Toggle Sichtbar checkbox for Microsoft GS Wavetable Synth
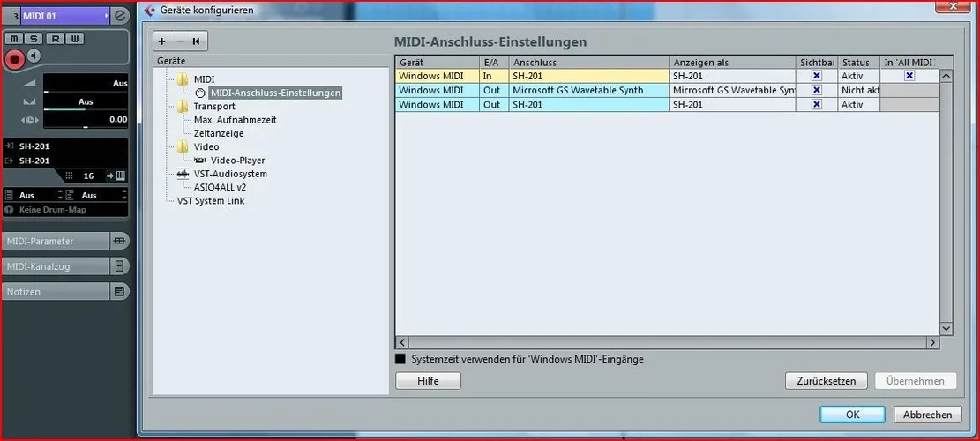This screenshot has width=980, height=441. [816, 90]
